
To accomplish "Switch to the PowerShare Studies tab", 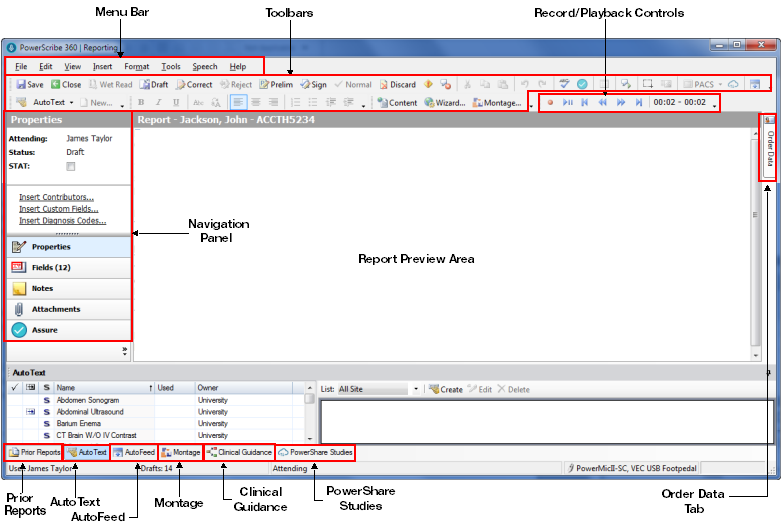I will click(316, 452).
